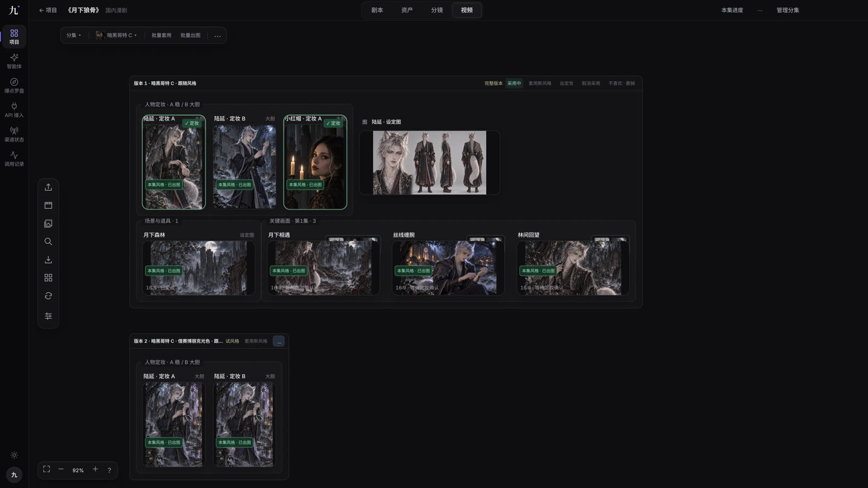Viewport: 868px width, 488px height.
Task: Open the 智能体 sidebar item
Action: pos(14,61)
